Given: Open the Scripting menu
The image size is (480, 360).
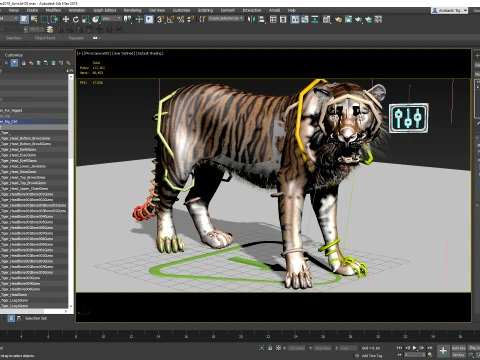Looking at the screenshot, I should [x=205, y=10].
